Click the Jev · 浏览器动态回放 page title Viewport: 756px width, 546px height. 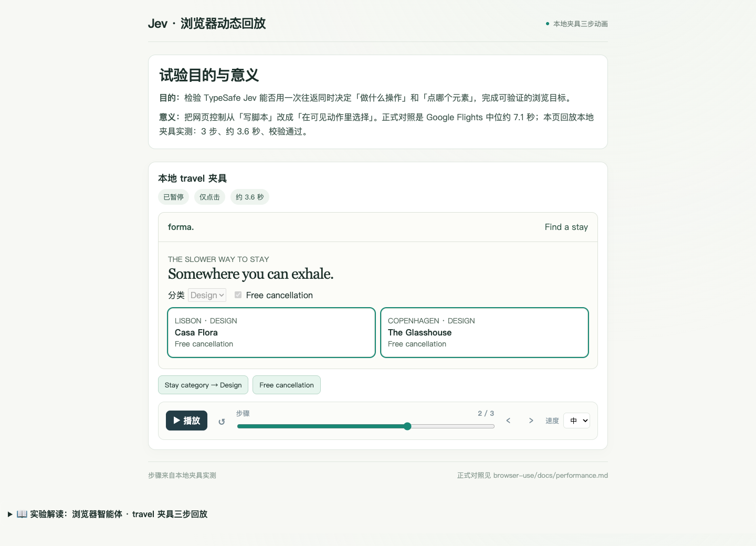point(207,24)
